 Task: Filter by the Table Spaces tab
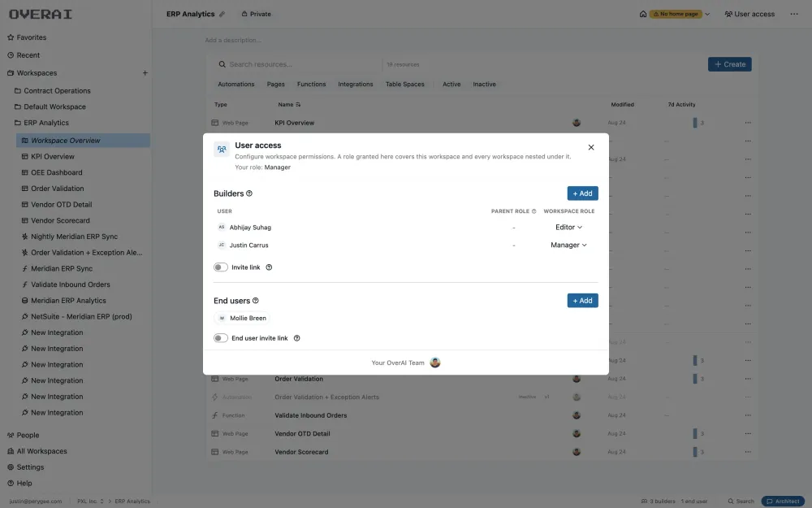(405, 84)
